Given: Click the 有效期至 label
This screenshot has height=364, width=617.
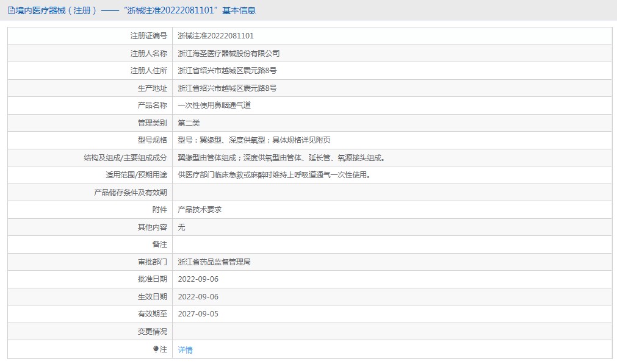Looking at the screenshot, I should (153, 313).
